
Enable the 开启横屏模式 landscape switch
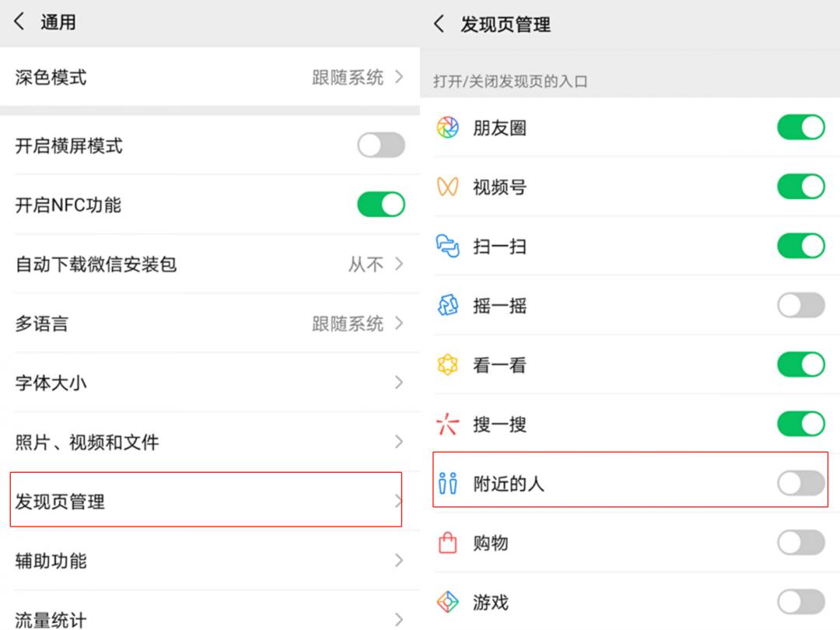coord(381,145)
